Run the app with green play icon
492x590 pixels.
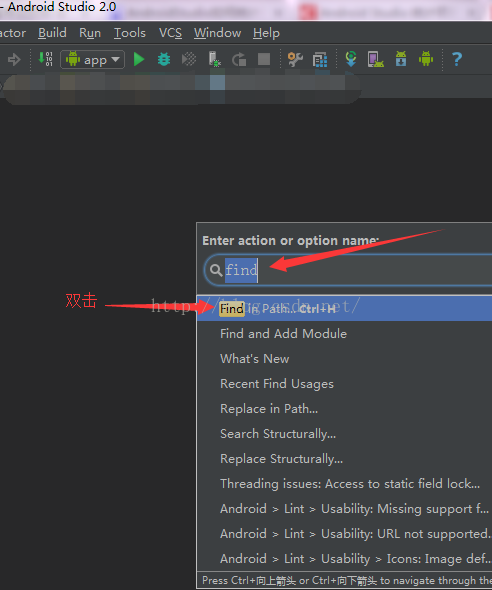(139, 59)
